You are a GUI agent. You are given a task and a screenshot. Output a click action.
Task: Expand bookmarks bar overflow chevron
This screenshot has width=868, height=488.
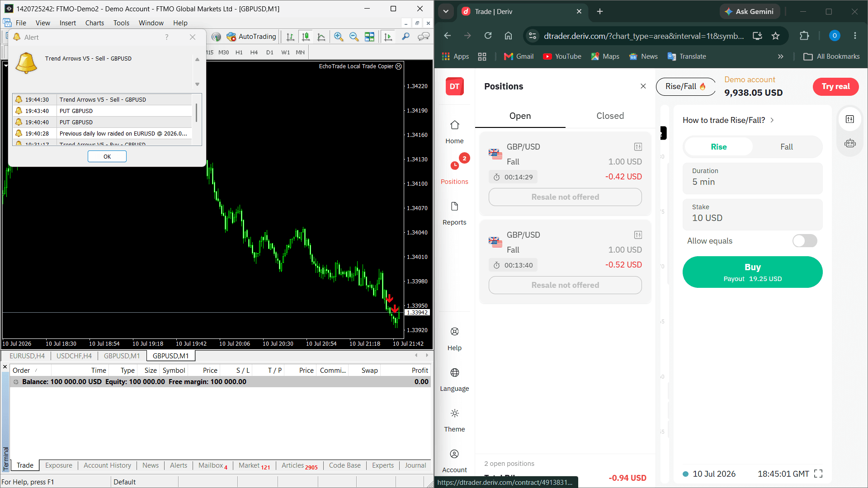tap(780, 56)
